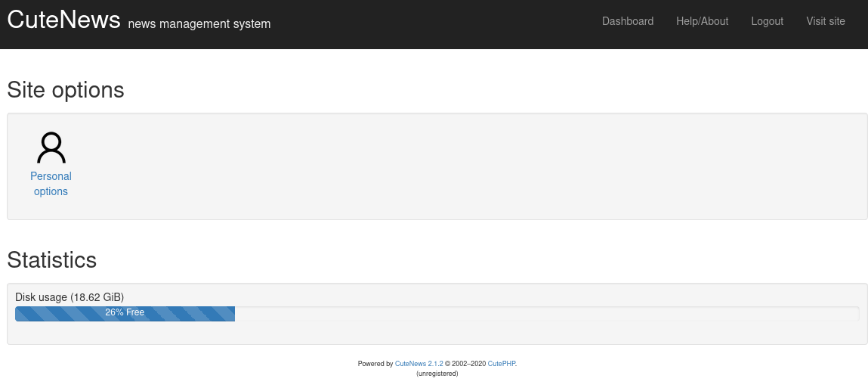Open the CuteNews 2.1.2 footer link
The height and width of the screenshot is (391, 868).
coord(419,364)
